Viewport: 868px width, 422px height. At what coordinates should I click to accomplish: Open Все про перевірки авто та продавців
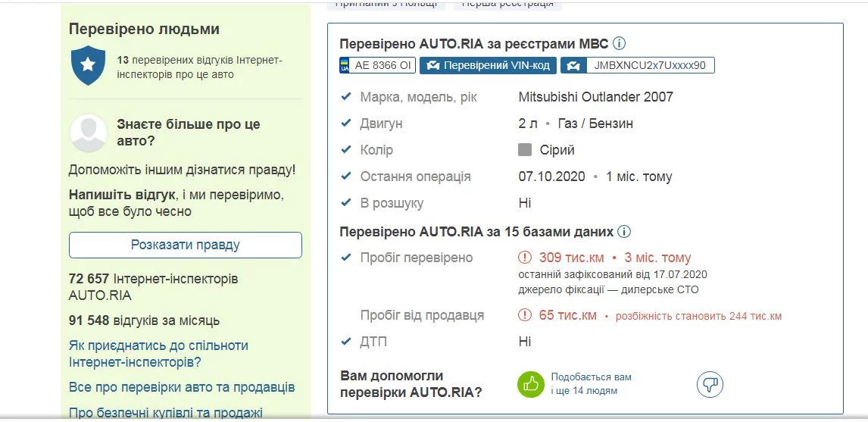182,387
